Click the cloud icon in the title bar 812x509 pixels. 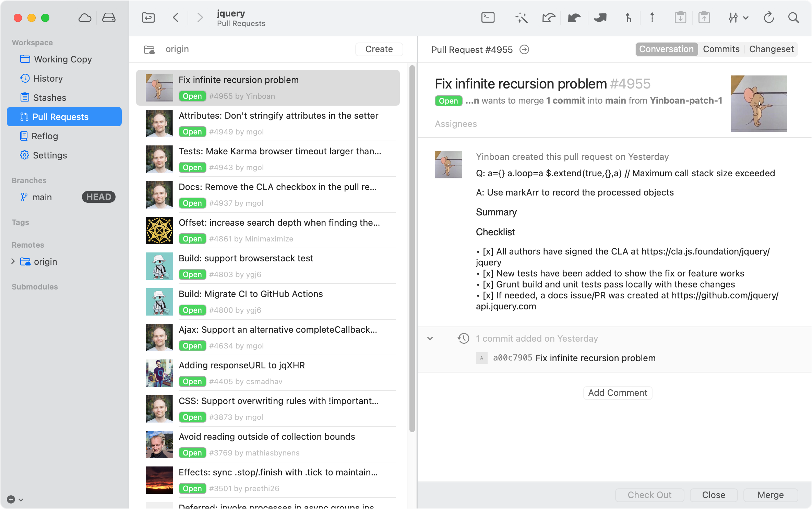coord(84,18)
